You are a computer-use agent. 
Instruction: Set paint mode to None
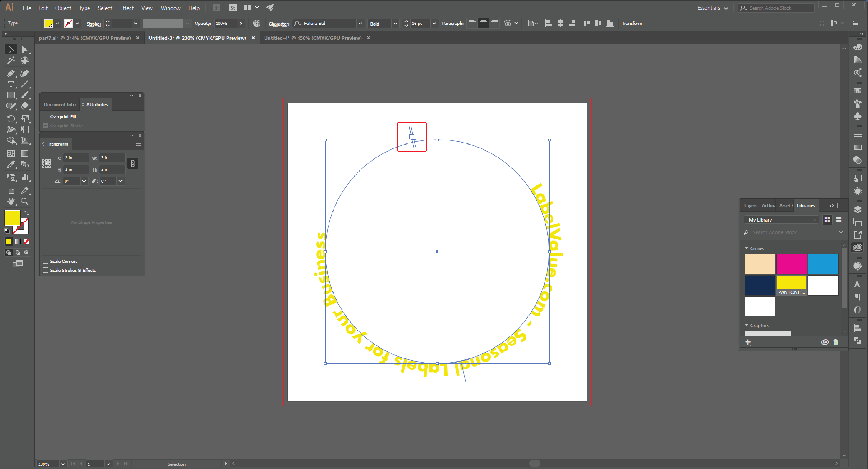tap(27, 241)
